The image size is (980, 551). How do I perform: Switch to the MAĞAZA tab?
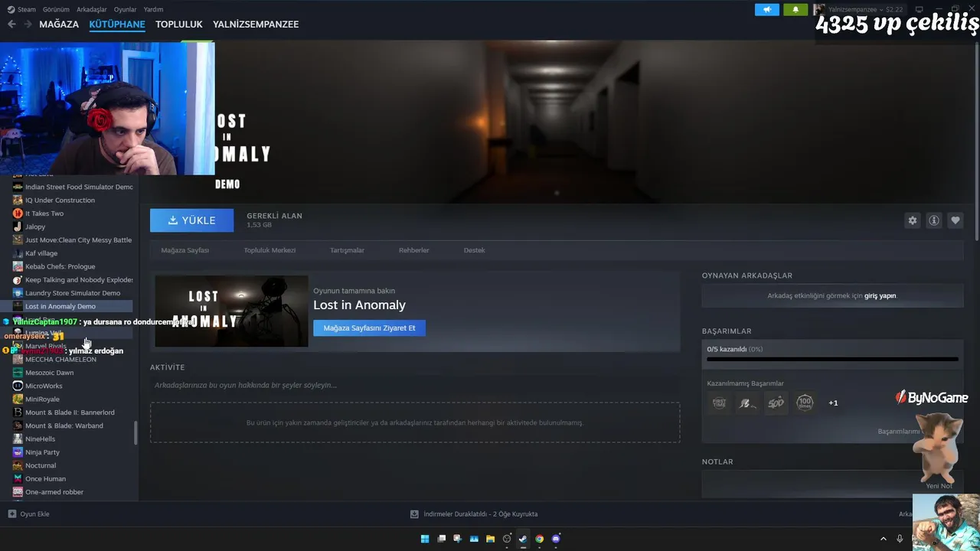[59, 24]
